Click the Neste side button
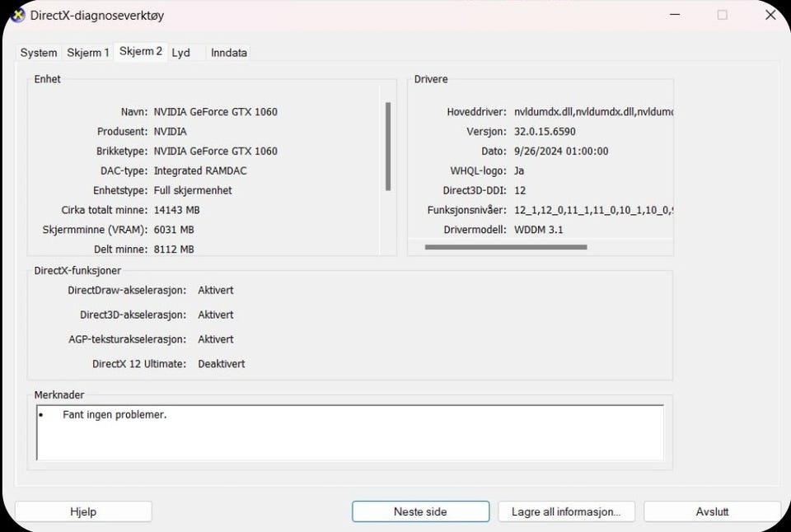Image resolution: width=791 pixels, height=532 pixels. tap(420, 511)
